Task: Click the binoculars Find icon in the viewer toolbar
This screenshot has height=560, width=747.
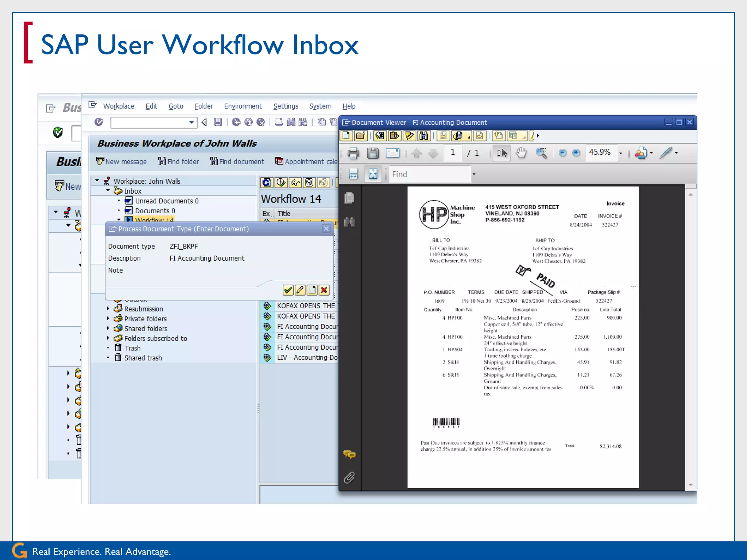Action: coord(423,136)
